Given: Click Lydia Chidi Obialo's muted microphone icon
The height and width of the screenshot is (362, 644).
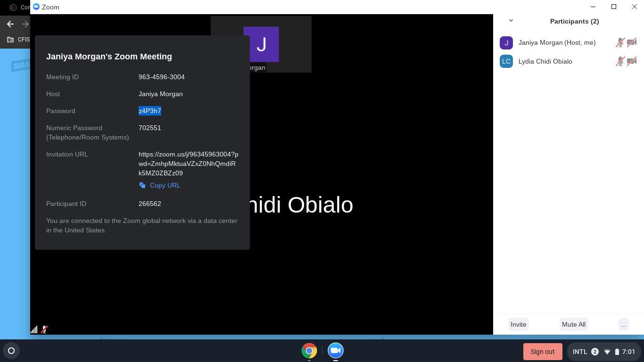Looking at the screenshot, I should pyautogui.click(x=620, y=61).
